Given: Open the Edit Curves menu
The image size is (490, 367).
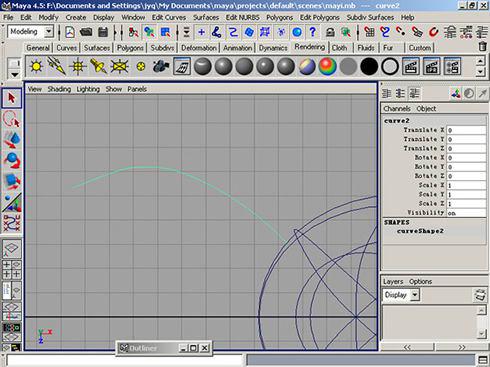Looking at the screenshot, I should [169, 17].
